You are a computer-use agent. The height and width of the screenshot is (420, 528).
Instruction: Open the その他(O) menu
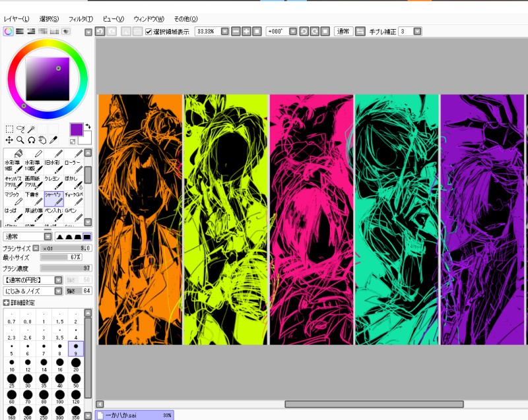coord(185,19)
